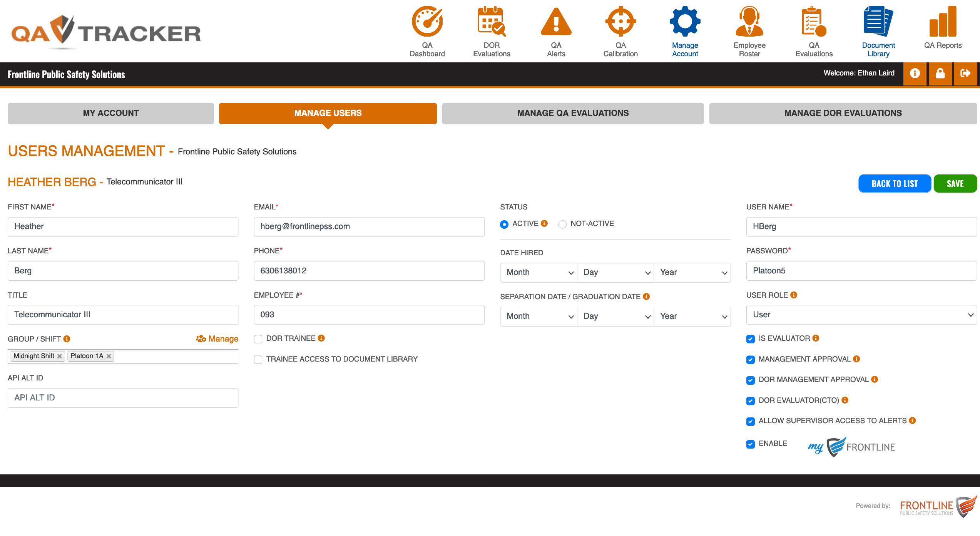The image size is (980, 536).
Task: Click info icon beside Supervisor Access to Alerts
Action: pyautogui.click(x=912, y=420)
